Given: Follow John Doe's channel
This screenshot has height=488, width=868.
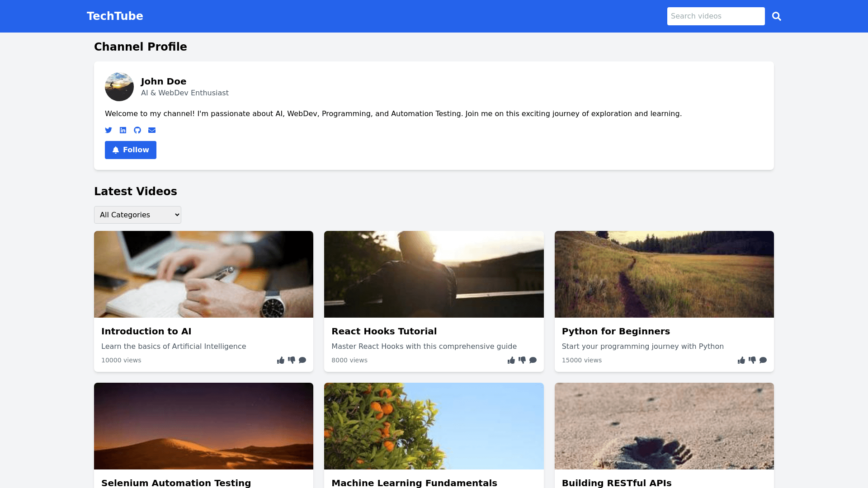Looking at the screenshot, I should [131, 150].
